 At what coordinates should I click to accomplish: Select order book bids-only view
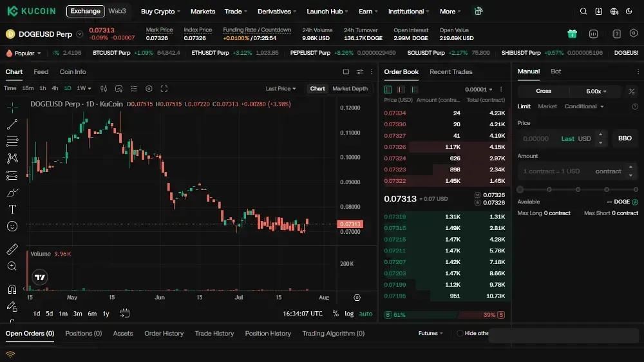pyautogui.click(x=414, y=89)
